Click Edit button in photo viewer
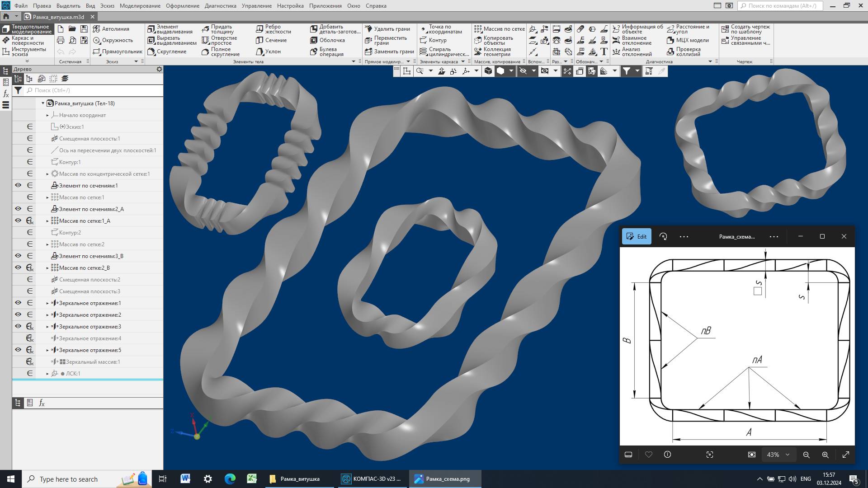 [637, 236]
